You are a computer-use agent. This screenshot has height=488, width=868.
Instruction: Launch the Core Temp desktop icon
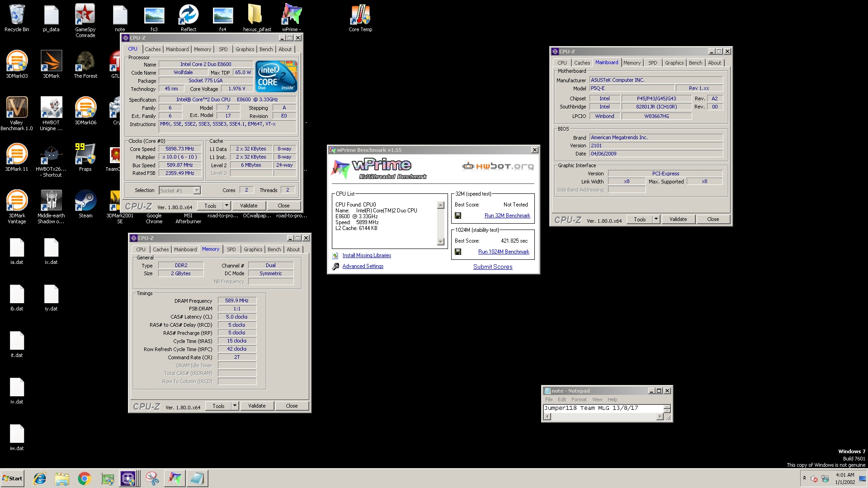click(360, 18)
